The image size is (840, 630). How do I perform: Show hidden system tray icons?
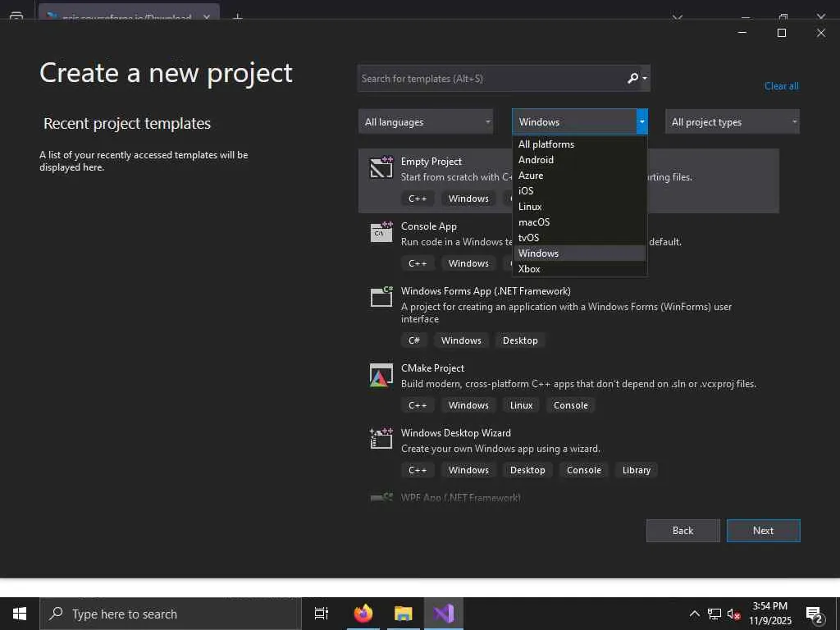pyautogui.click(x=694, y=614)
